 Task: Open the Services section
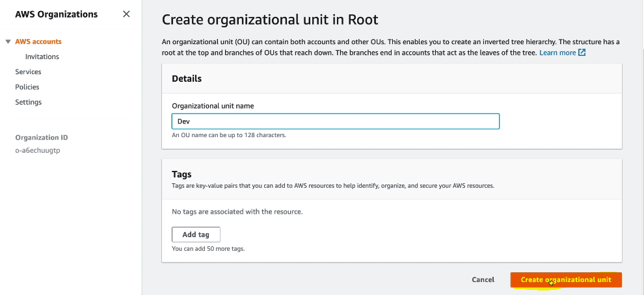click(x=28, y=71)
